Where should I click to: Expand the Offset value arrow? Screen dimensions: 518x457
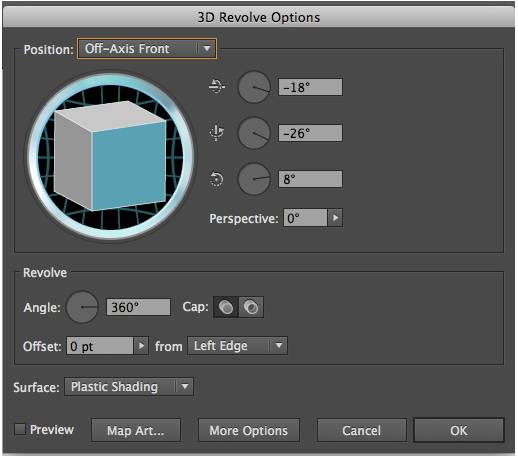pyautogui.click(x=141, y=346)
